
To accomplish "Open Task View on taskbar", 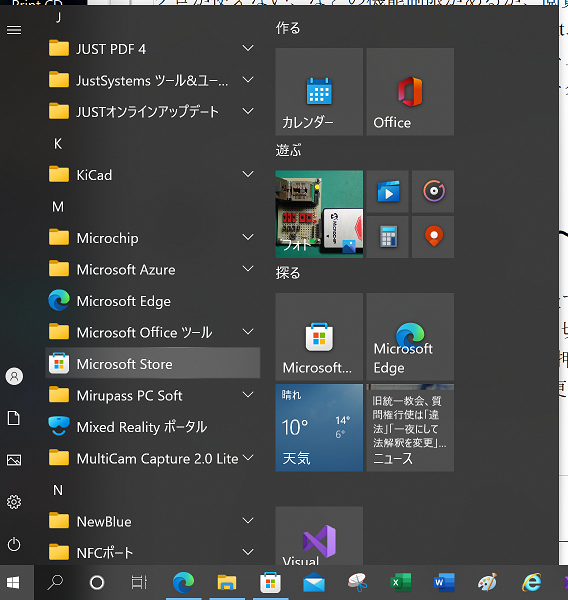I will [x=139, y=583].
